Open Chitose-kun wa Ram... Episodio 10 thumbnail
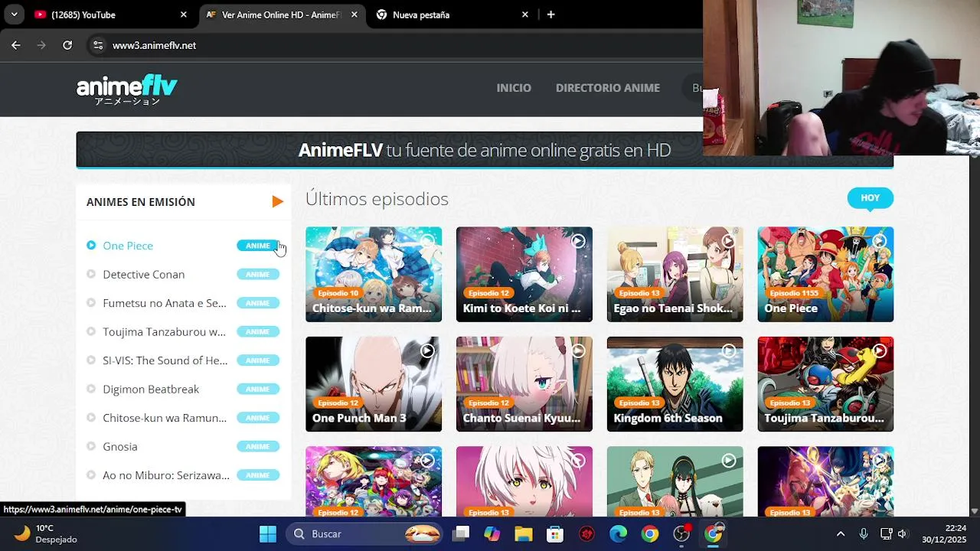Screen dimensions: 980x551 coord(374,274)
